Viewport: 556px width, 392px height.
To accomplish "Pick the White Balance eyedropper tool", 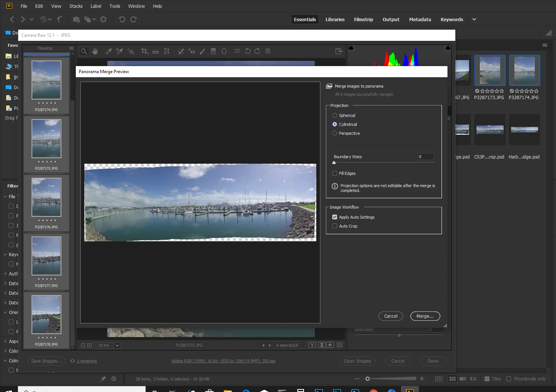I will click(x=109, y=51).
